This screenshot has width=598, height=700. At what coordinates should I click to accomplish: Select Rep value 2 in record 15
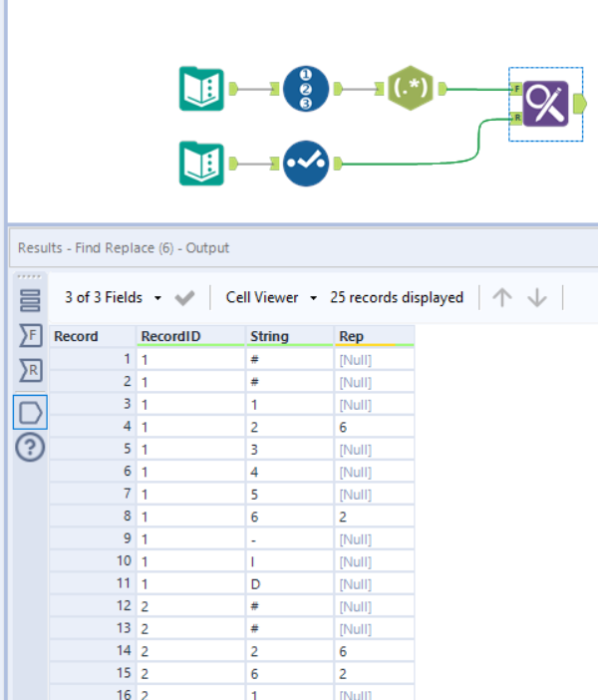coord(374,674)
